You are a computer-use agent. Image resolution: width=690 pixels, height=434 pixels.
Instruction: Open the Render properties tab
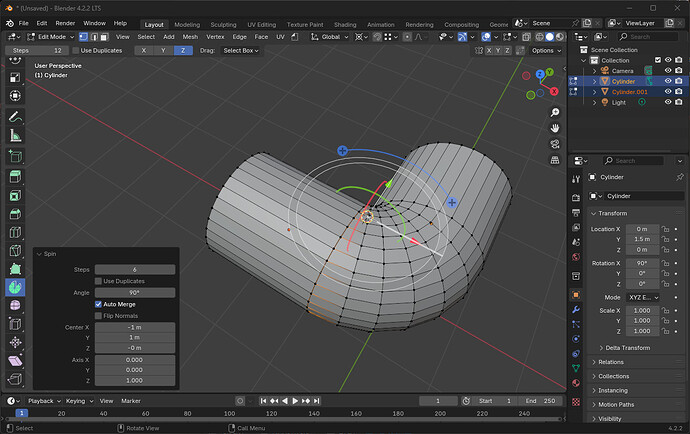576,198
